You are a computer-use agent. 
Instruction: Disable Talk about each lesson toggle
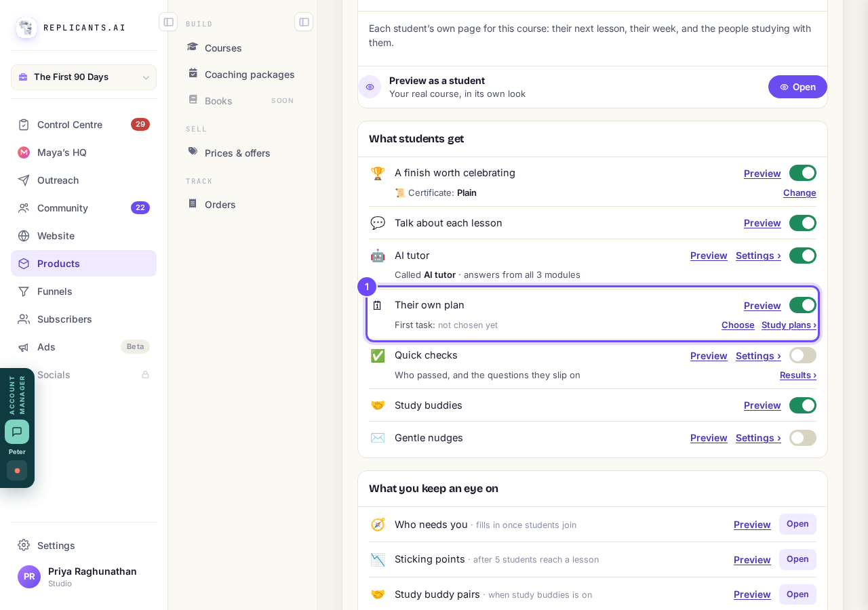coord(803,223)
